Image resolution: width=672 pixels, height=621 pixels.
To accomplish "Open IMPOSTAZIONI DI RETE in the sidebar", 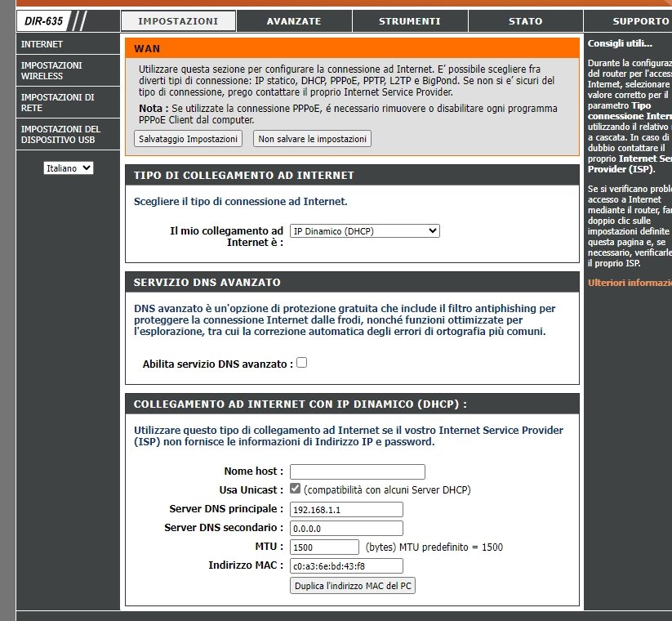I will [68, 102].
